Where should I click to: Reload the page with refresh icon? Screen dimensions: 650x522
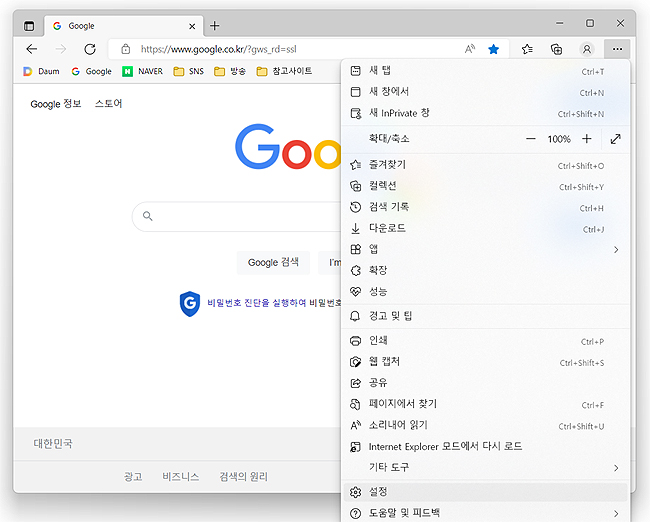90,49
